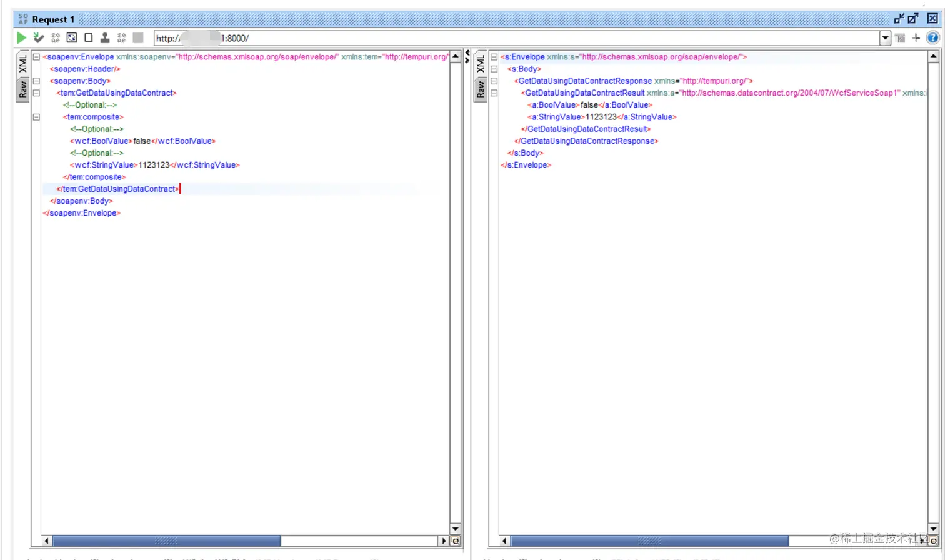Collapse the tem:GetDataUsingDataContract node

point(36,92)
